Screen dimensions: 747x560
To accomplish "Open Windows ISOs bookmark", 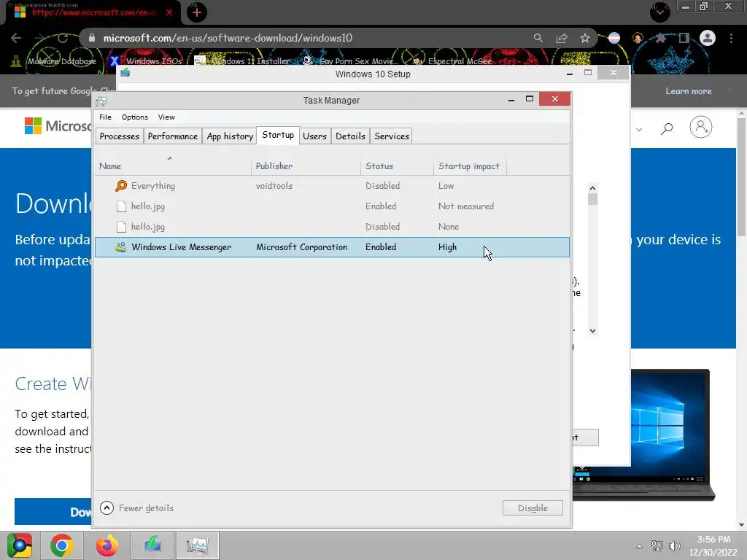I will pyautogui.click(x=145, y=61).
